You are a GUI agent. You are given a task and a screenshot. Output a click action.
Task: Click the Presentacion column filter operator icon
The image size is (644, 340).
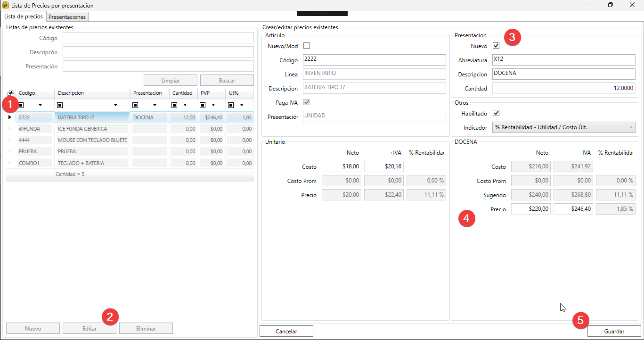(x=136, y=105)
